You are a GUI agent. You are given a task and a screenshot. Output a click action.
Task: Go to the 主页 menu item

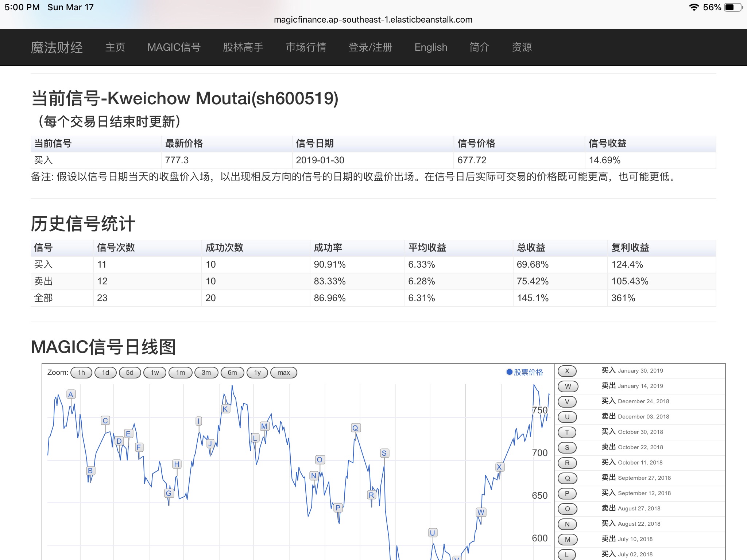tap(115, 47)
